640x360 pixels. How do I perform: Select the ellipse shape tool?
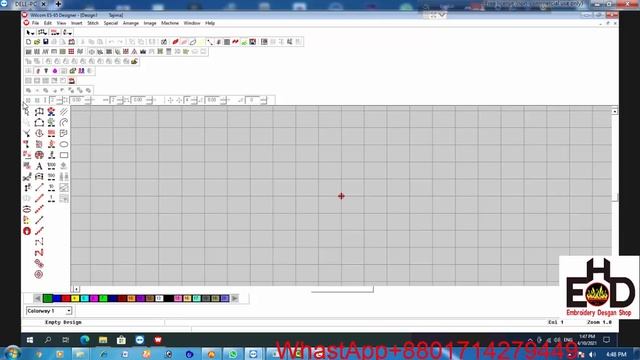(x=64, y=144)
